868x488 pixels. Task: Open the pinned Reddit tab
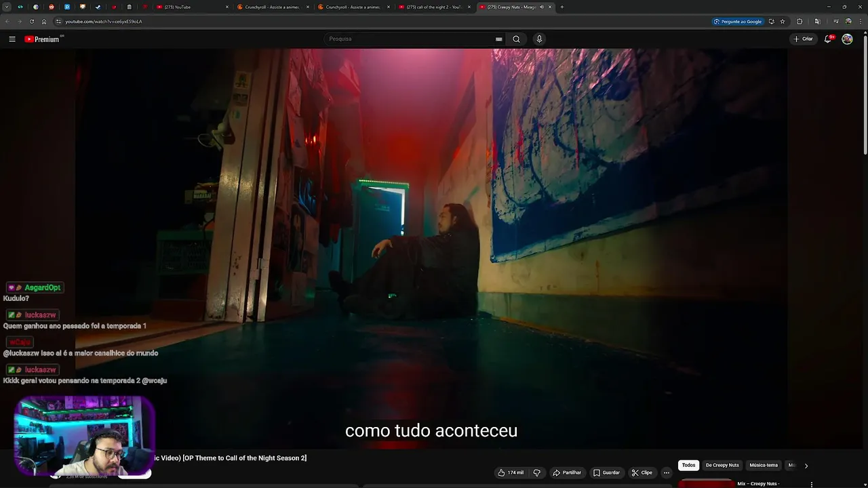pos(52,7)
